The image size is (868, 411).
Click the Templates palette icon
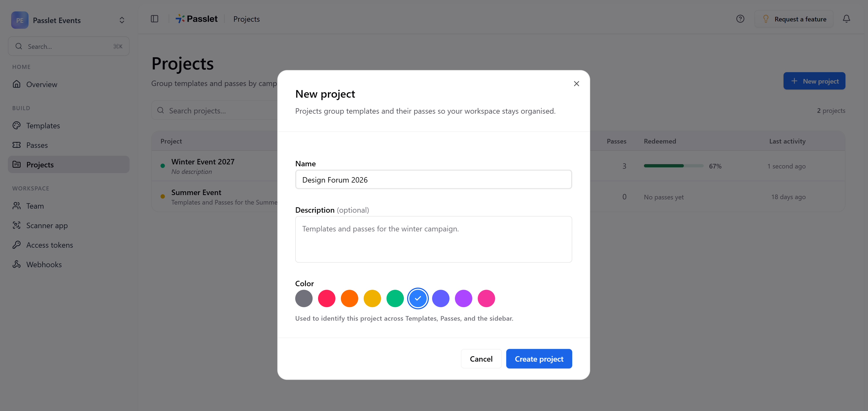(x=17, y=125)
